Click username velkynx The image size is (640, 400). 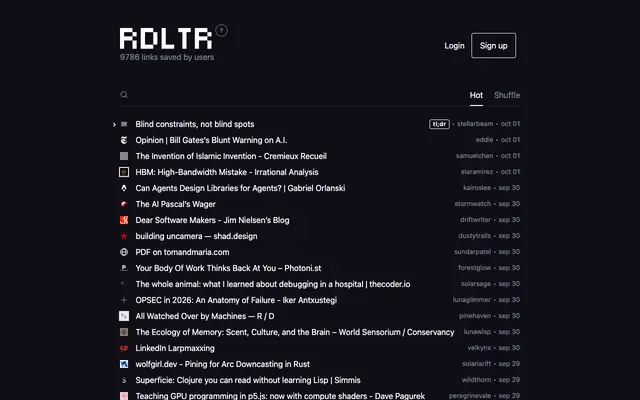480,348
